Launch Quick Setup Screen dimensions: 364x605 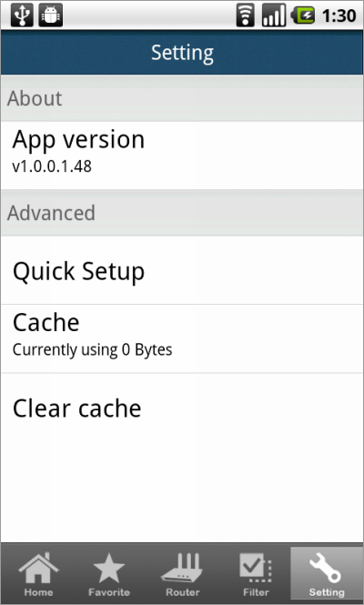click(x=182, y=270)
